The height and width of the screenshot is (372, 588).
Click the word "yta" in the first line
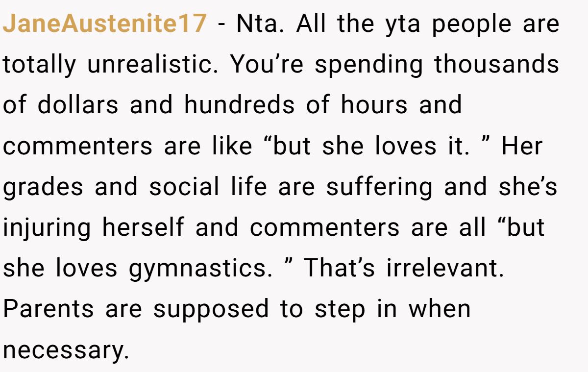[x=396, y=24]
